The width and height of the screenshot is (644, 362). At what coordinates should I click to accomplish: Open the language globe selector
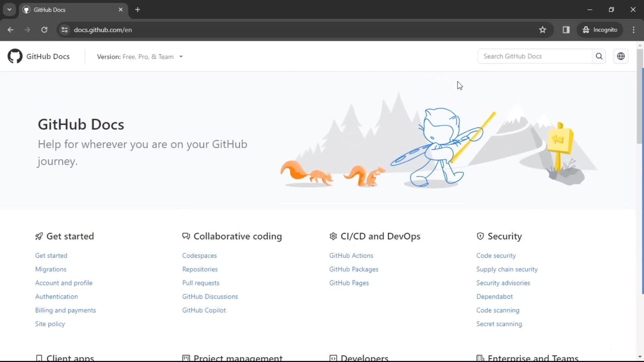(621, 56)
